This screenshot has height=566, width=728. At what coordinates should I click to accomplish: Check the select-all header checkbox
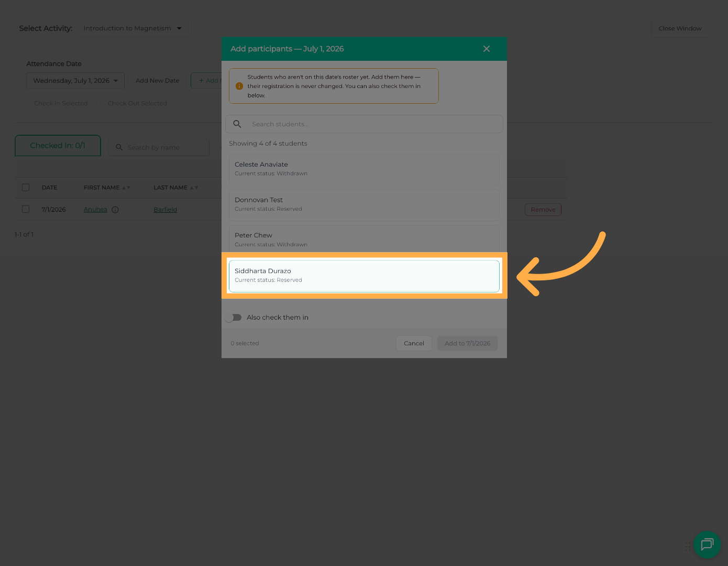tap(26, 188)
